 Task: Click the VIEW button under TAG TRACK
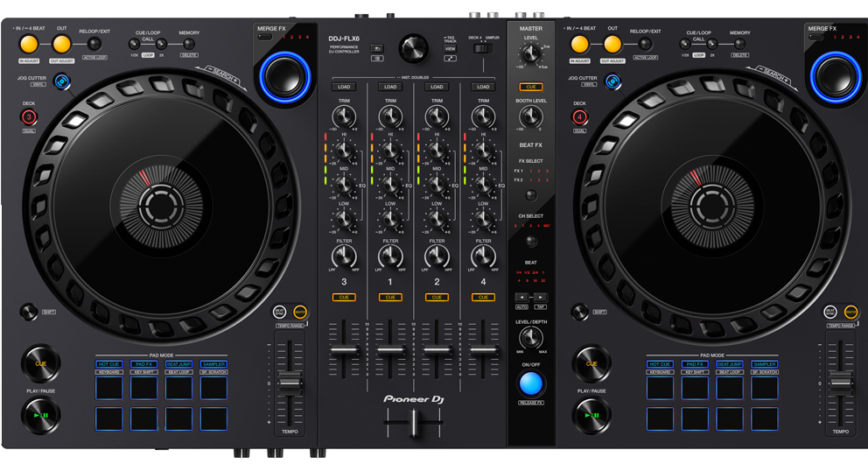coord(450,49)
